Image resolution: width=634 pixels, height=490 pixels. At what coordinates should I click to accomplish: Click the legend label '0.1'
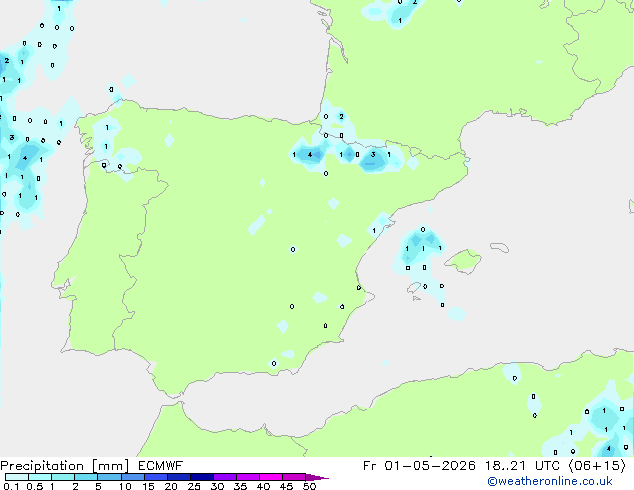tap(11, 486)
